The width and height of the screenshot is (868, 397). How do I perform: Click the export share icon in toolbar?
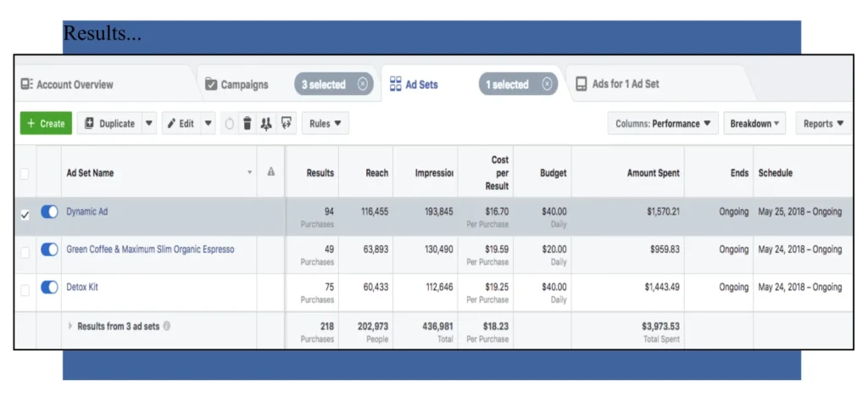coord(287,124)
